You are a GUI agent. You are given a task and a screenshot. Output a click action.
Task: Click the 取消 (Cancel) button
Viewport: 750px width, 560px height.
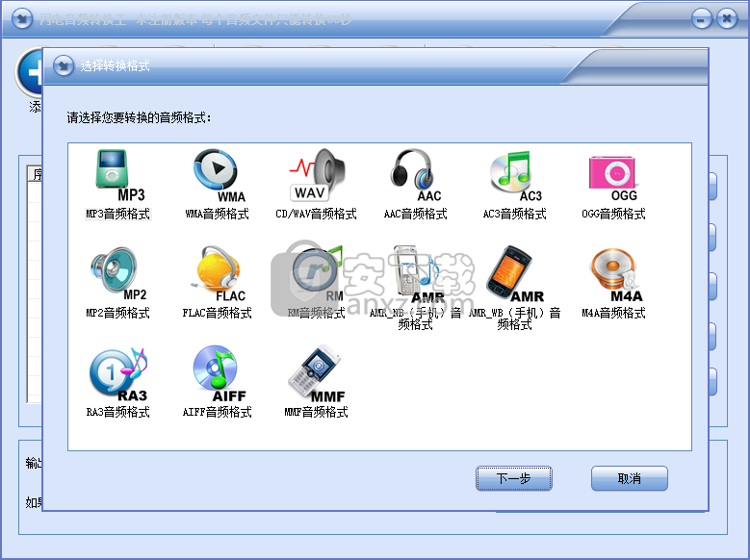coord(630,478)
